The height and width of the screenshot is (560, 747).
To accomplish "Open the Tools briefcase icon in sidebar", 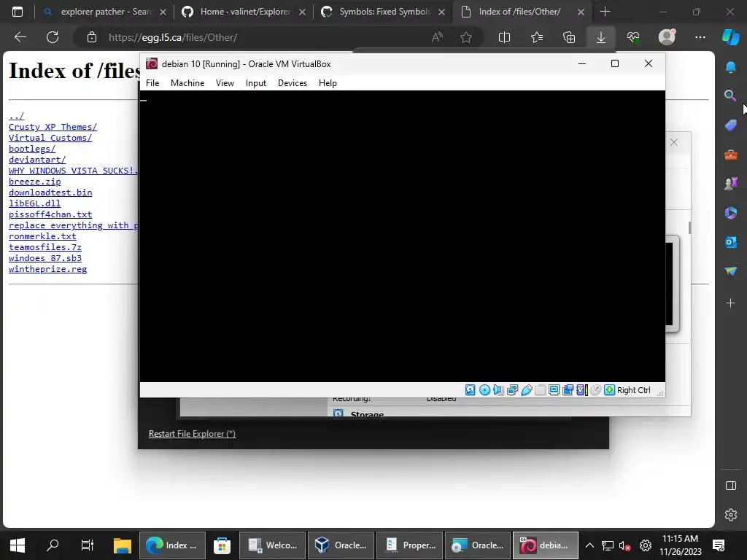I will (x=731, y=155).
